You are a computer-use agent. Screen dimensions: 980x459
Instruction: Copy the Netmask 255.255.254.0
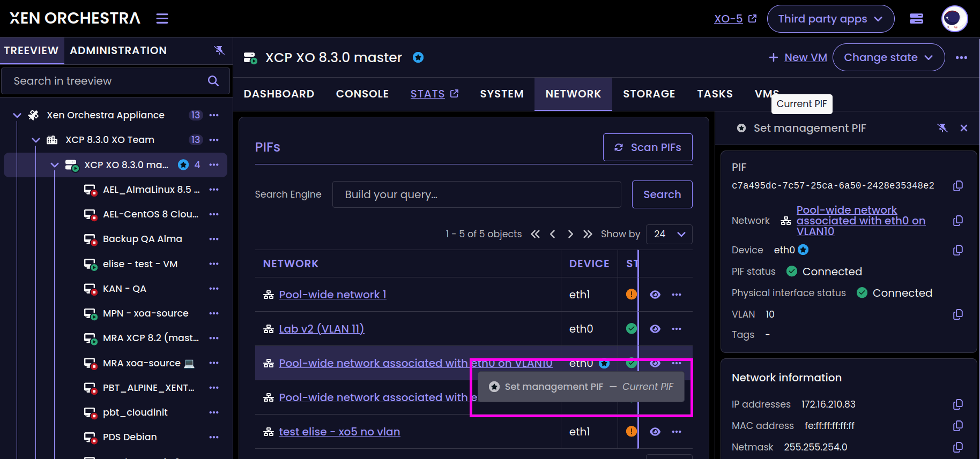click(x=958, y=447)
